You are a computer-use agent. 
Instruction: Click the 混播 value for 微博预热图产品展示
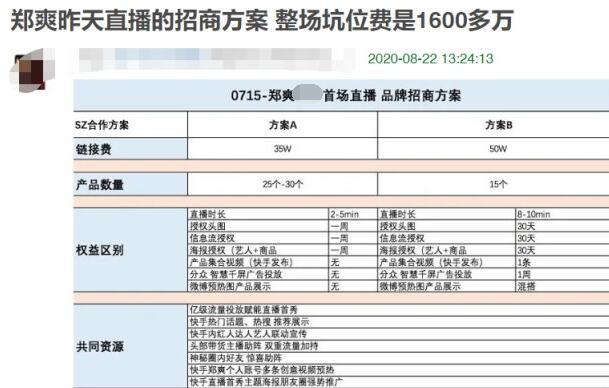(526, 287)
